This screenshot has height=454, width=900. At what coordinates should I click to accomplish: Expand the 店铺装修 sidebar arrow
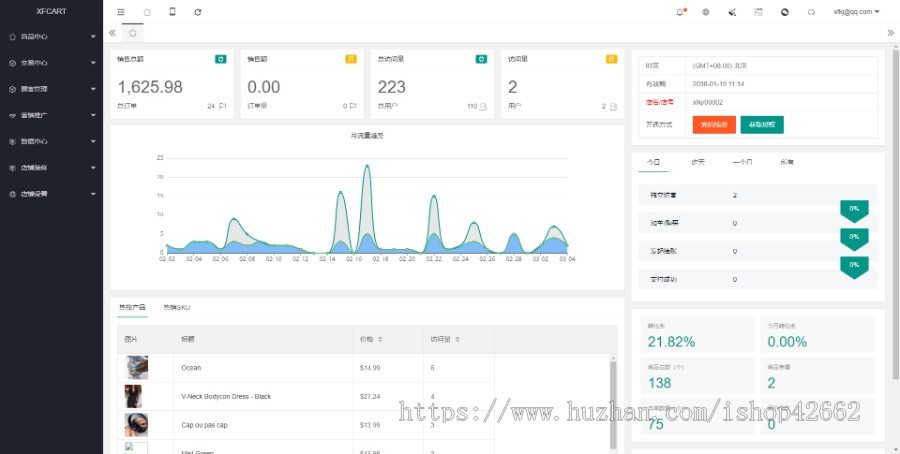point(93,168)
